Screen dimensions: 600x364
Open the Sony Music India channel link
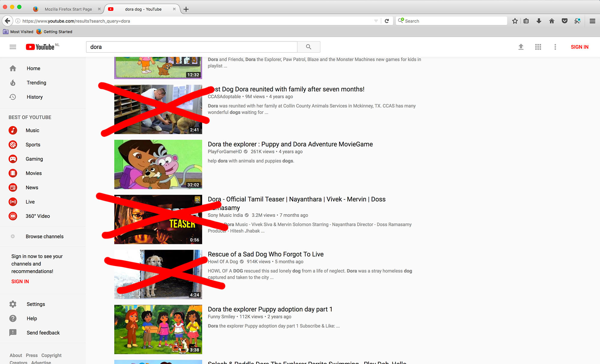[x=225, y=215]
